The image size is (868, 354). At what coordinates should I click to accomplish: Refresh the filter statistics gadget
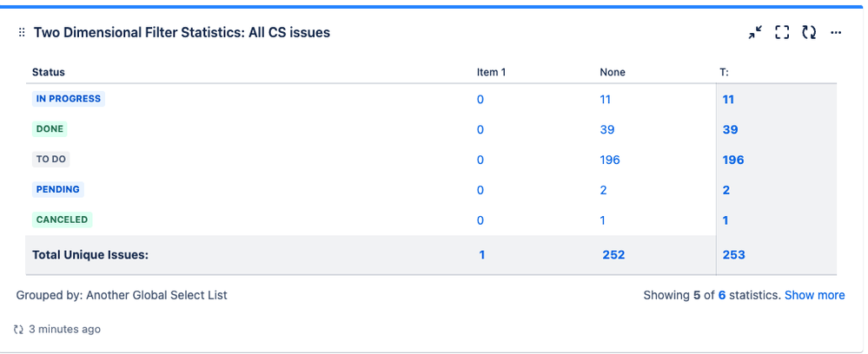click(809, 33)
